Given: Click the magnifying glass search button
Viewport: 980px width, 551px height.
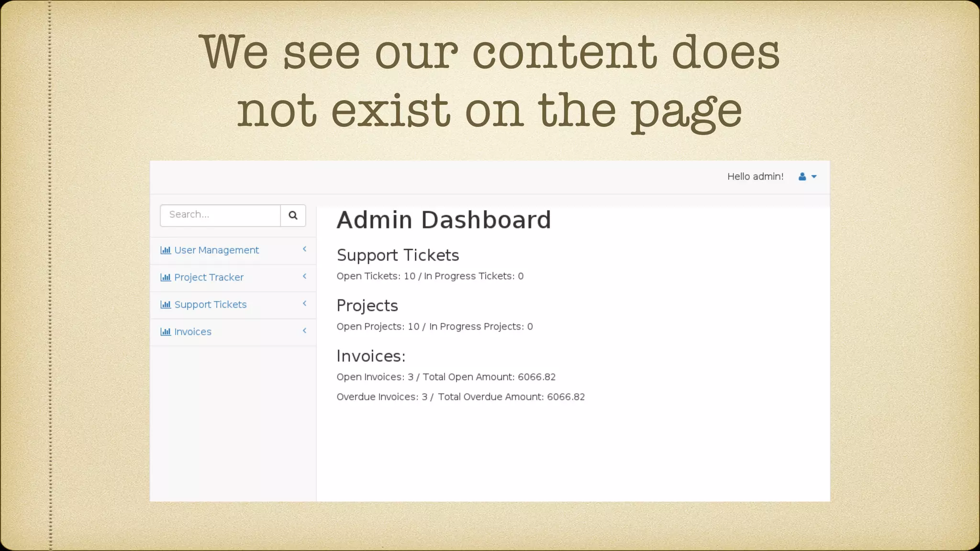Looking at the screenshot, I should [293, 215].
